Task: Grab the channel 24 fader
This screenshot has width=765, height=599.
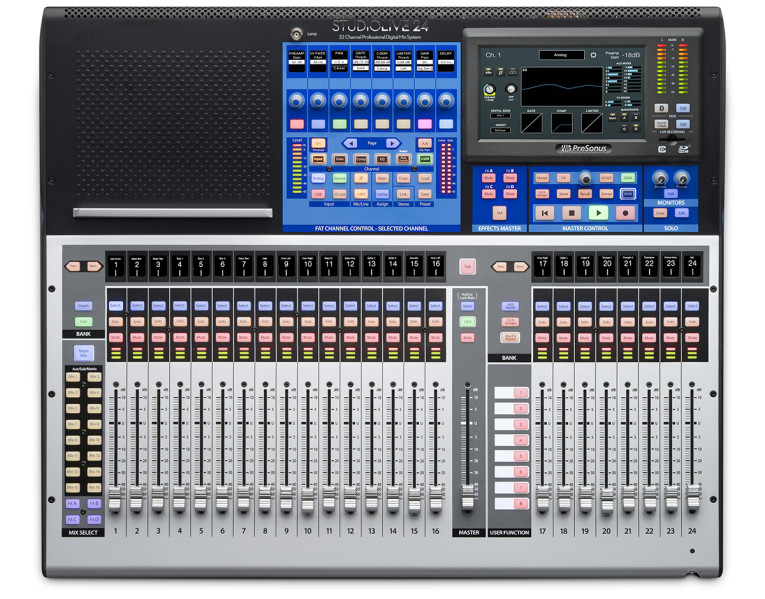Action: (x=692, y=498)
